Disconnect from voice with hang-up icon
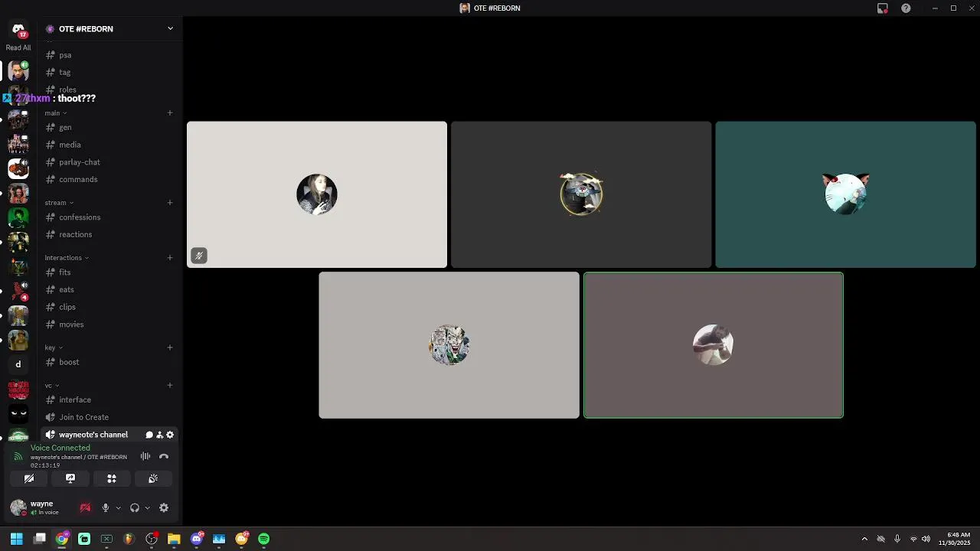The height and width of the screenshot is (551, 980). coord(163,456)
